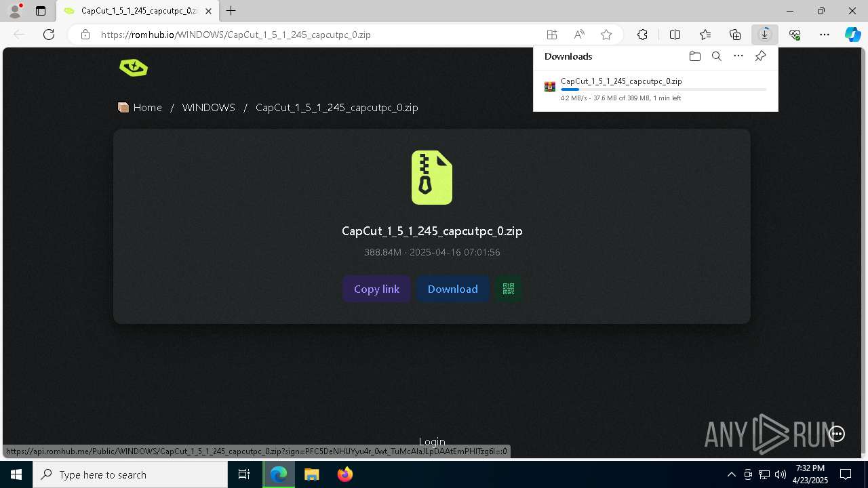
Task: Open the volume control tray icon
Action: tap(781, 474)
